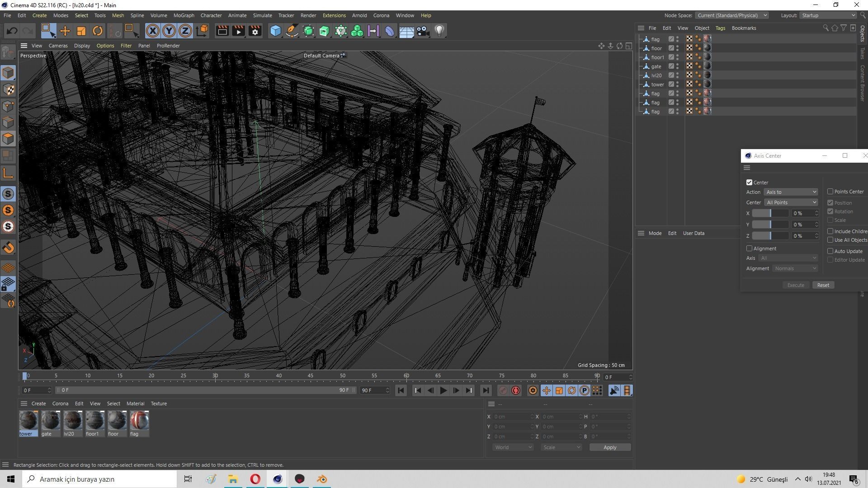Select the flag material thumbnail

pos(139,420)
